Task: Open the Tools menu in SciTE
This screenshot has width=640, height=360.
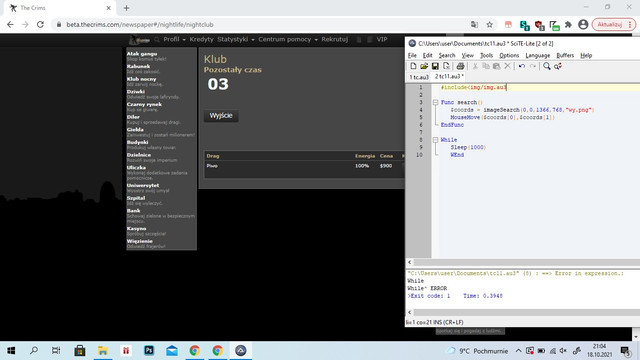Action: (486, 55)
